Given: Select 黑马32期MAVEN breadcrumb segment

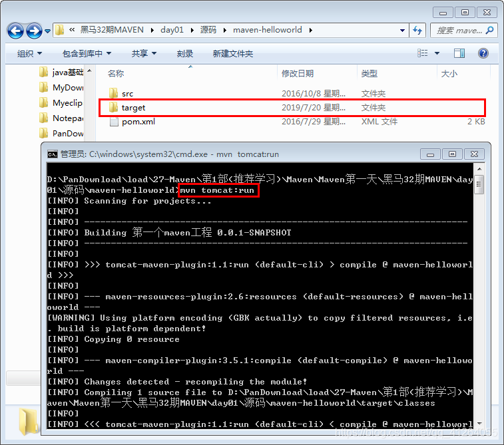Looking at the screenshot, I should [x=112, y=30].
